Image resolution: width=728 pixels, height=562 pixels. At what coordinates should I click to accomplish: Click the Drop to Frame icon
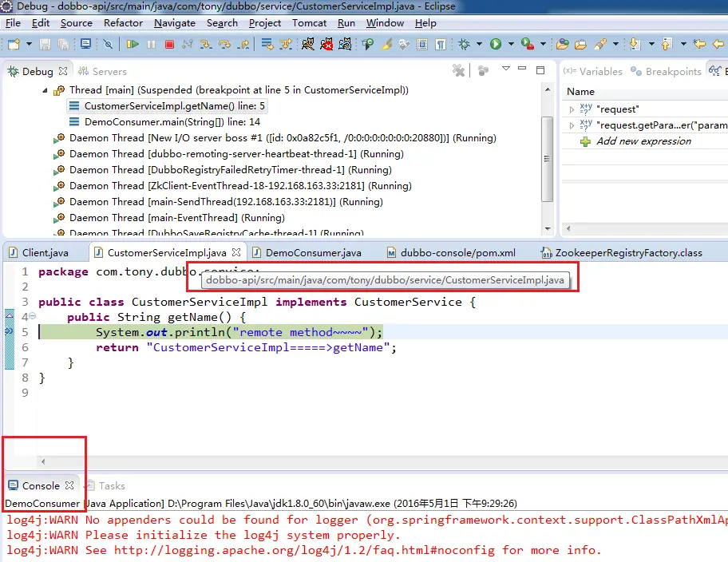(x=267, y=44)
